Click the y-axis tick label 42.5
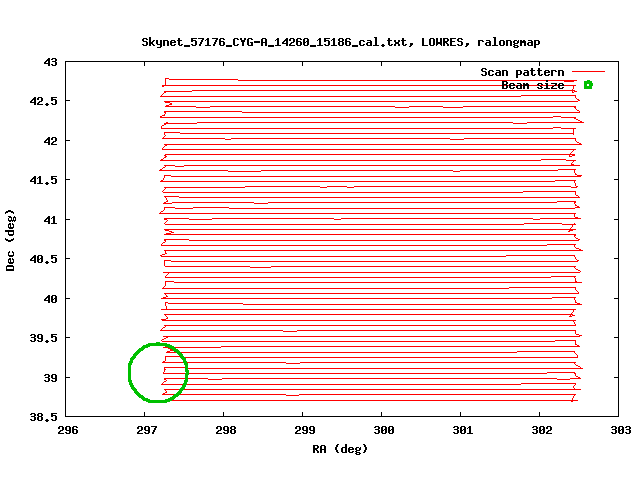640x480 pixels. point(44,101)
